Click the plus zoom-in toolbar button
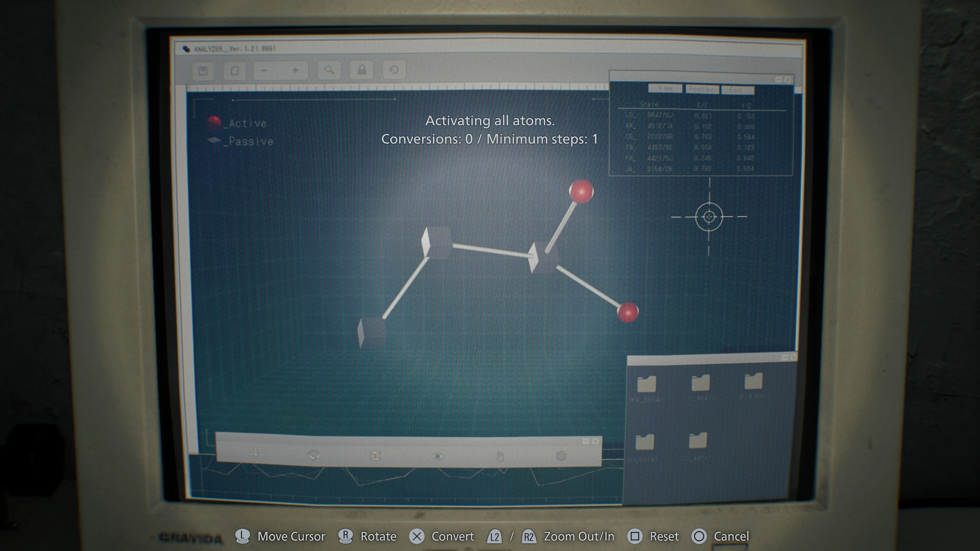Screen dimensions: 980x551 [295, 70]
